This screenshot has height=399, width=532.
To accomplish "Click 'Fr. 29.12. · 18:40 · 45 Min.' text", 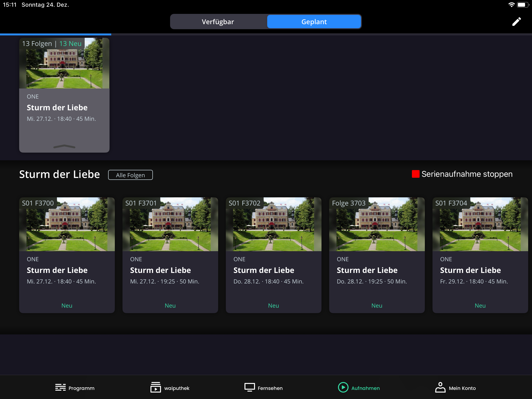I will [474, 281].
